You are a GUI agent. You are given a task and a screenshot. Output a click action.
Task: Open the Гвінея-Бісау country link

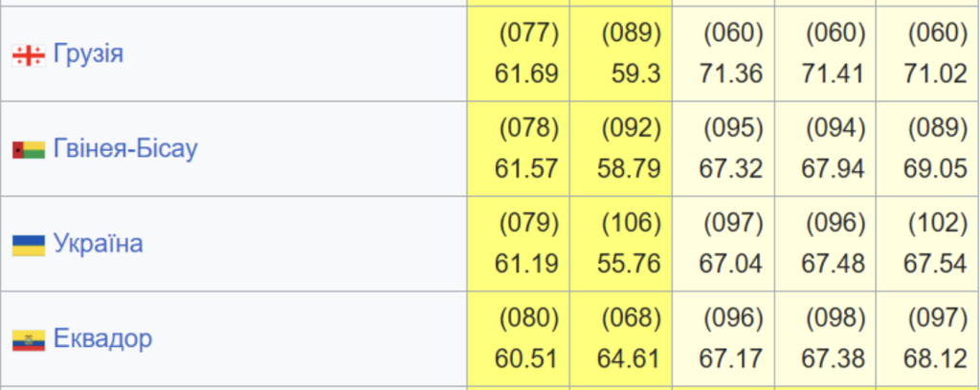[125, 149]
